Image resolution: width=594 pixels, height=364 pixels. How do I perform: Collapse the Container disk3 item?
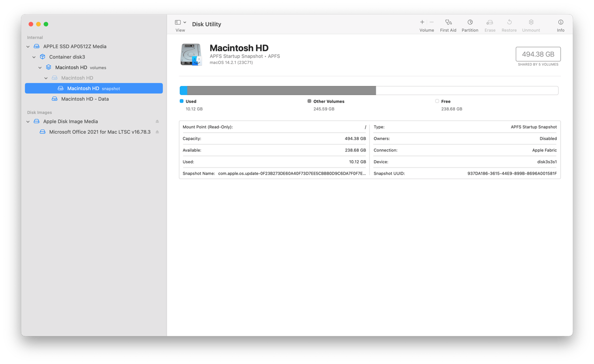(34, 57)
